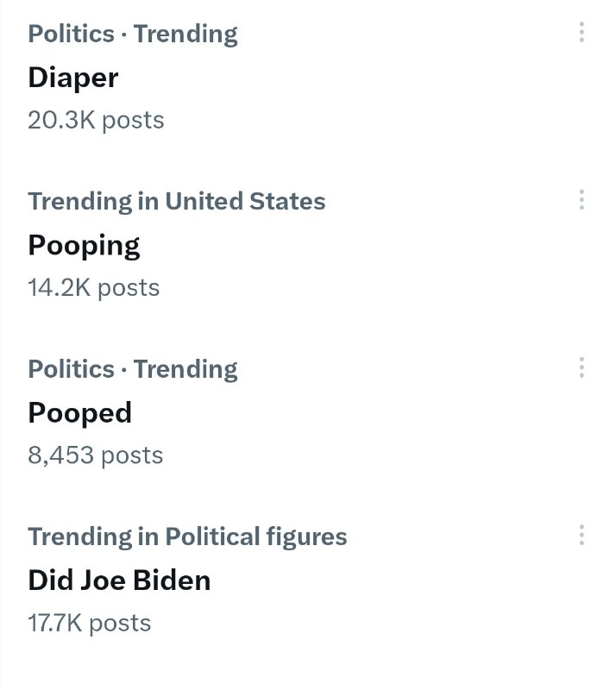616x690 pixels.
Task: Click the Politics · Trending label above Diaper
Action: click(x=133, y=34)
